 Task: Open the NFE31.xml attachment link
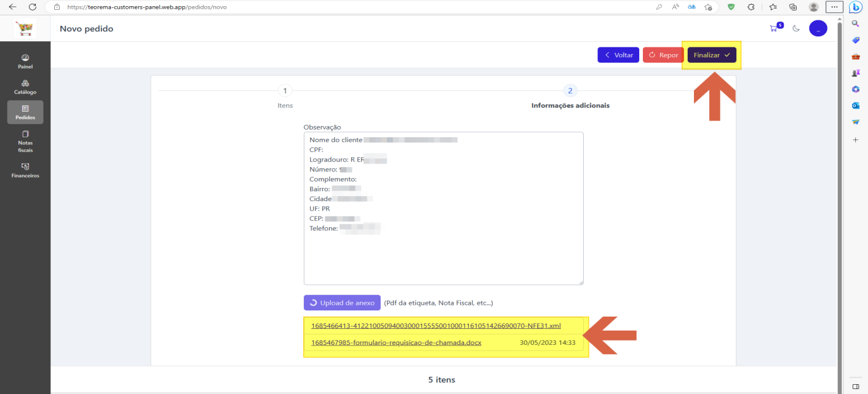(436, 325)
